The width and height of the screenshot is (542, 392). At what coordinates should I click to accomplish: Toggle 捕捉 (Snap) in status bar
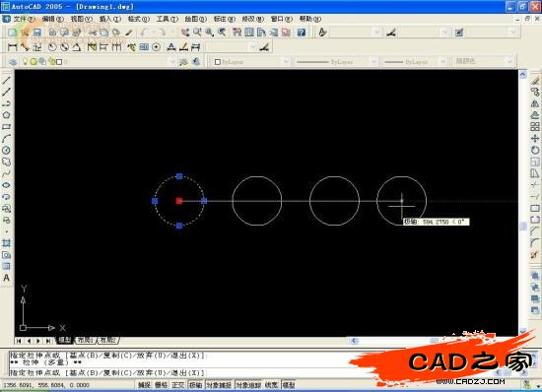coord(144,385)
